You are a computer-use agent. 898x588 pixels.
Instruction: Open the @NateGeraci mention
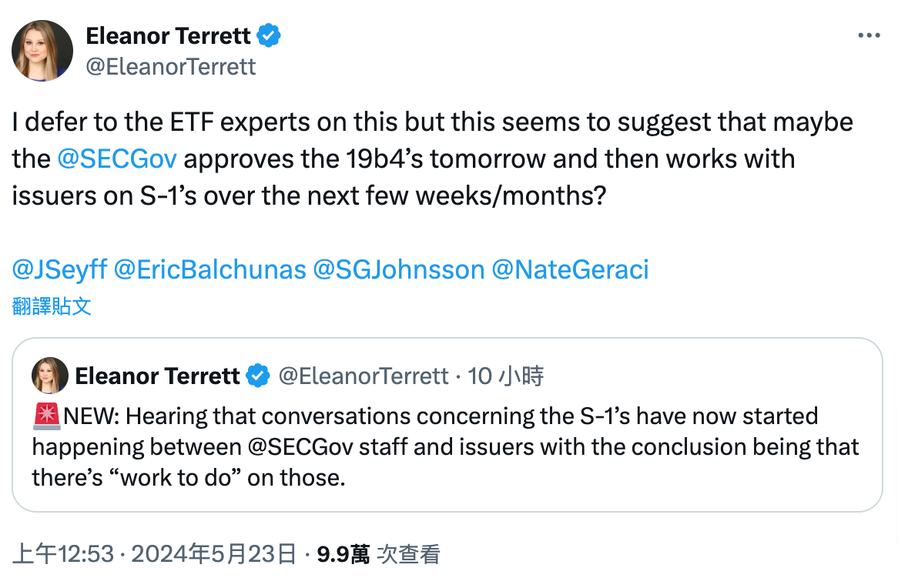coord(570,269)
